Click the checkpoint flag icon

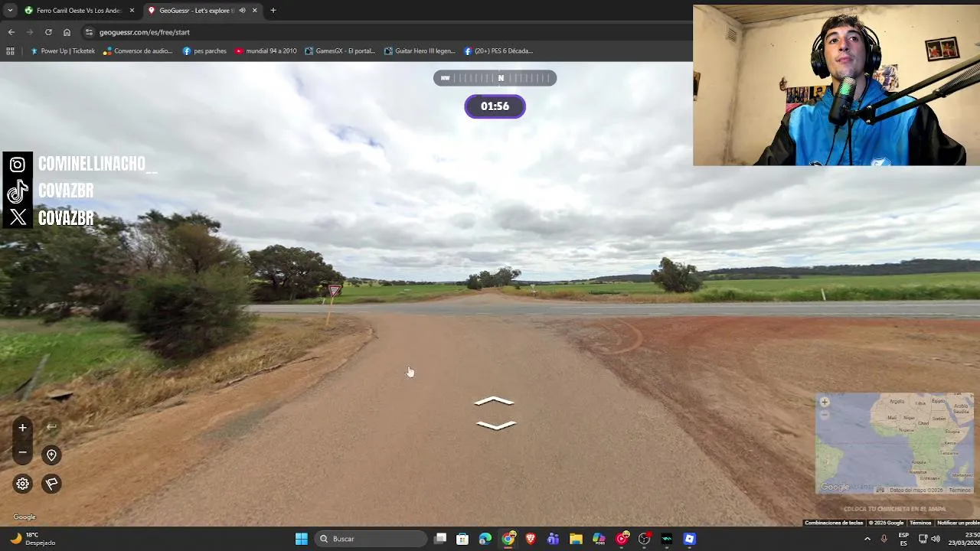tap(51, 484)
